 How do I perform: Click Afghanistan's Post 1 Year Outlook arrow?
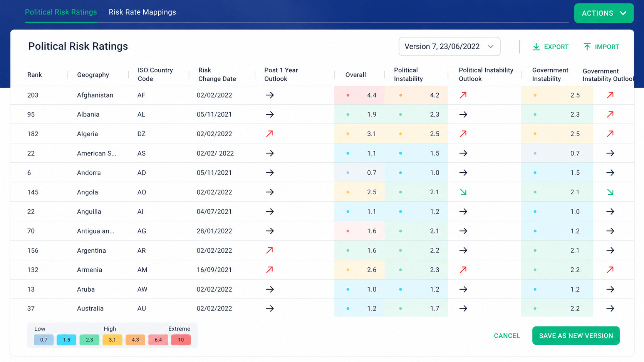pos(270,95)
